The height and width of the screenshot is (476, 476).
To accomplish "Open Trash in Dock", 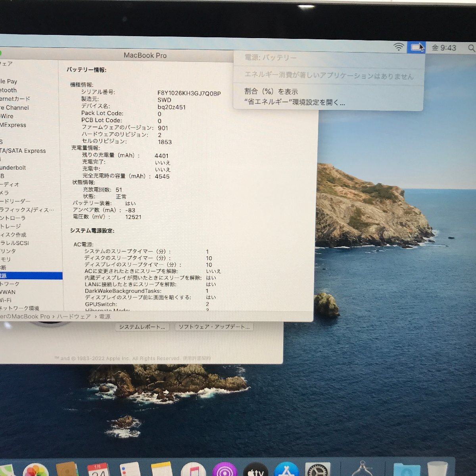I will pos(437,469).
